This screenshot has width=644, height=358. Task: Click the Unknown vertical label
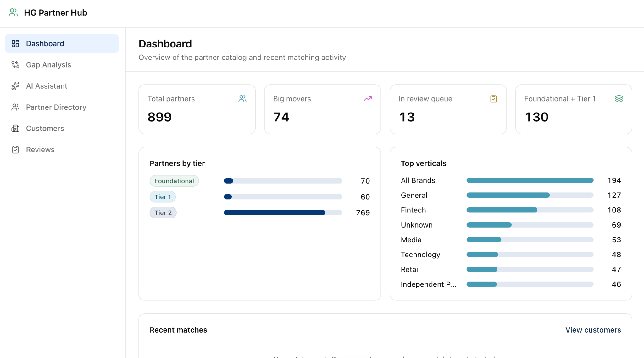coord(417,225)
